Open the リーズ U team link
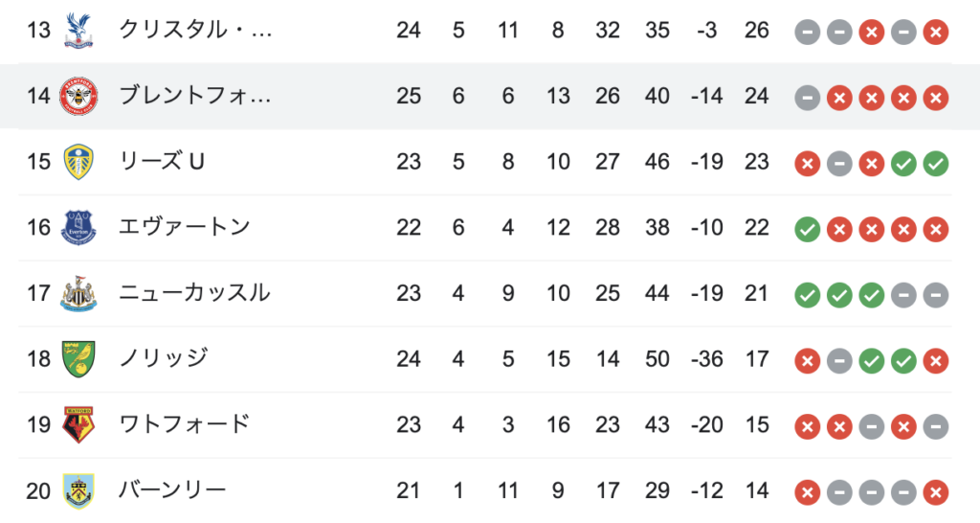 (x=162, y=162)
